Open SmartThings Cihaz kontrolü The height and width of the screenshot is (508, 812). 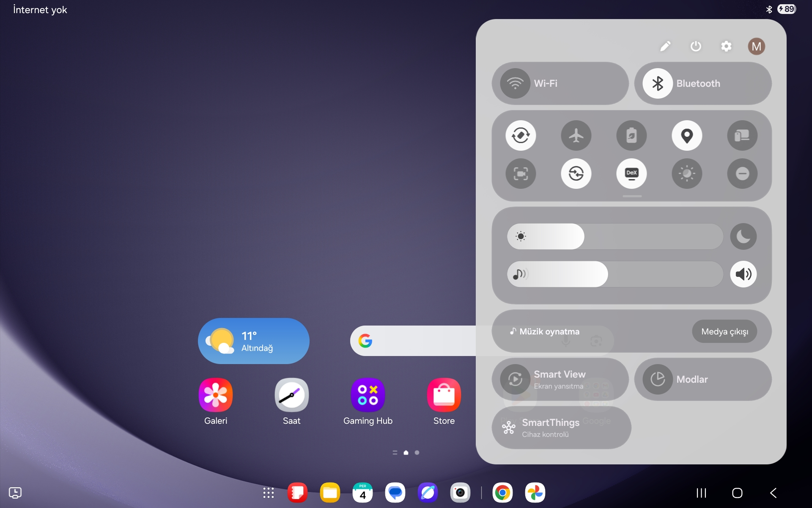(561, 428)
